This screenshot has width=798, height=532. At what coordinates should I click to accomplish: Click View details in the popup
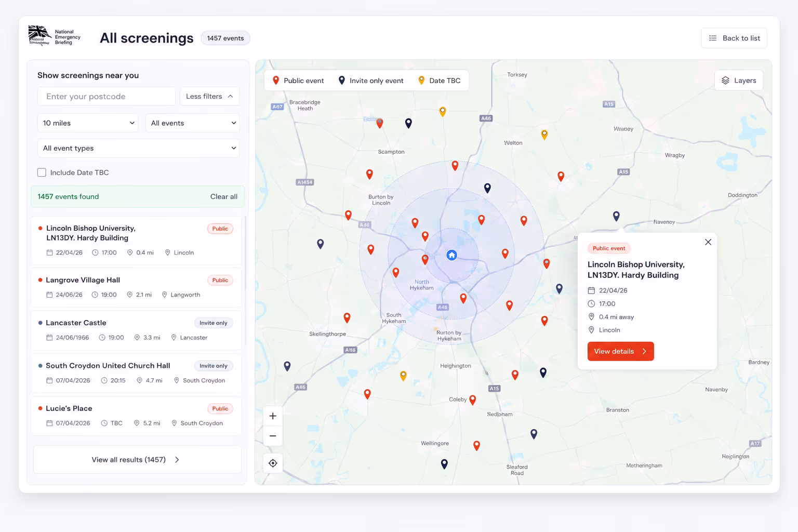coord(620,351)
